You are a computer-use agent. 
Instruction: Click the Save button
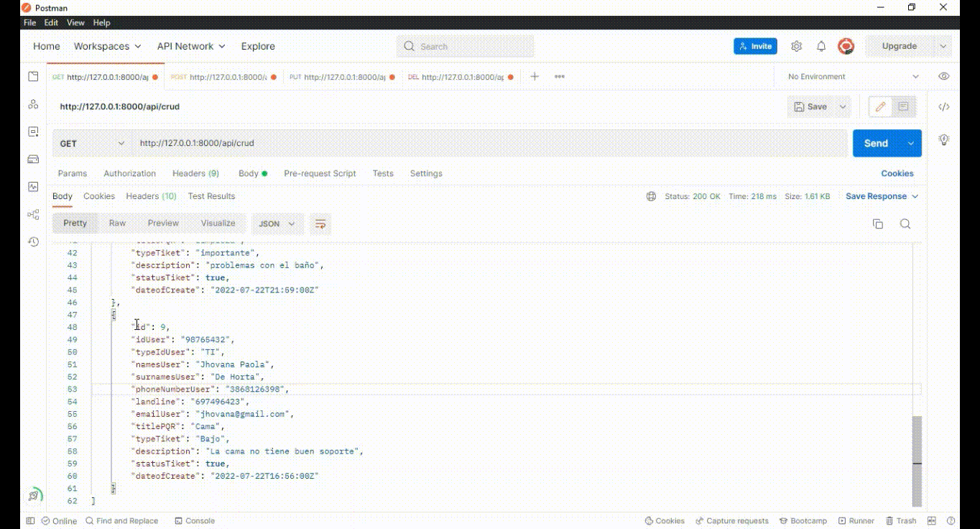coord(811,106)
